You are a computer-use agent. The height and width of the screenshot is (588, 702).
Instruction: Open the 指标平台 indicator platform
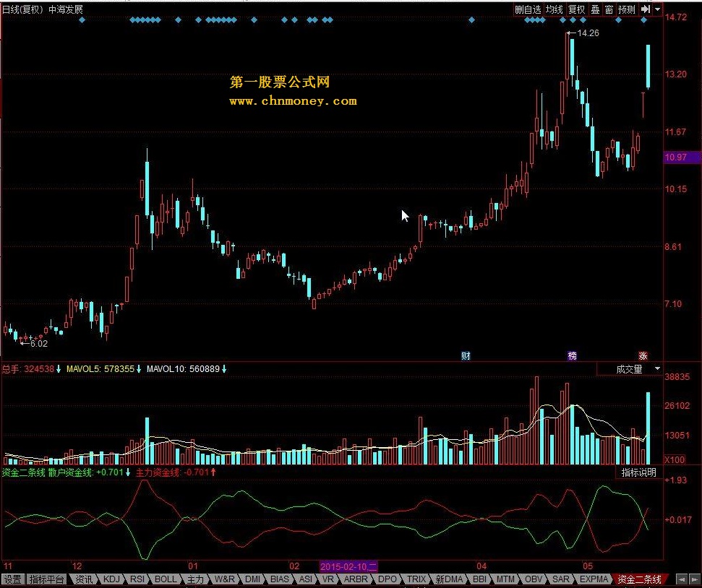46,579
